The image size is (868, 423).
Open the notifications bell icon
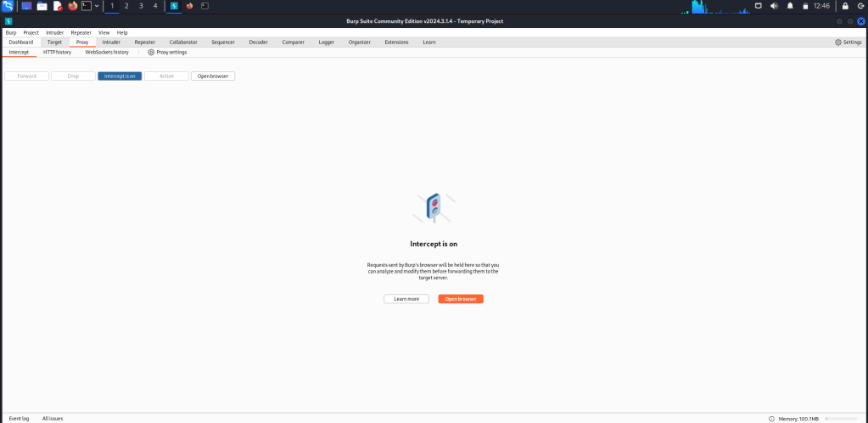click(789, 6)
